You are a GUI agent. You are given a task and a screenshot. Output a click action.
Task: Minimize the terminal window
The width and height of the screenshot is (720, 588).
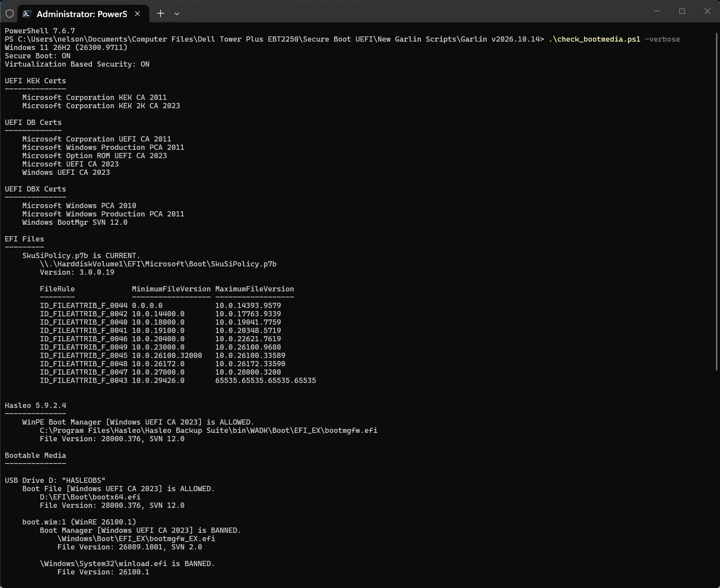(x=656, y=11)
